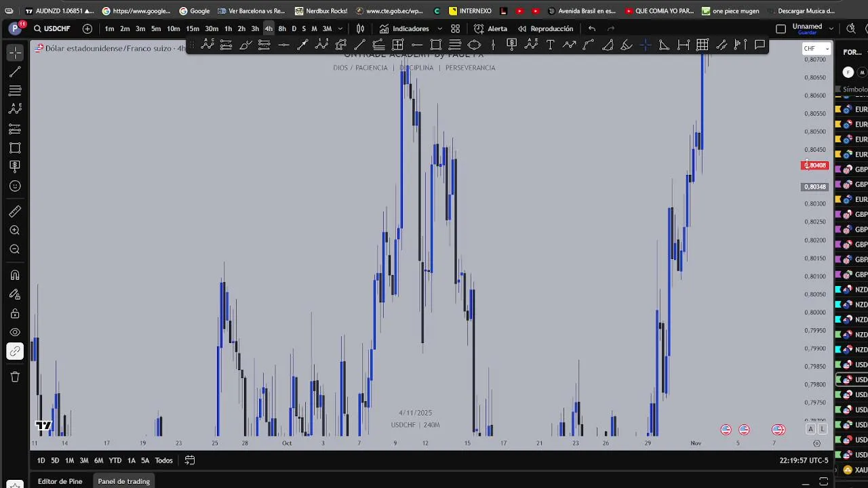Select the text T tool in floating toolbar
Viewport: 868px width, 488px height.
(550, 45)
